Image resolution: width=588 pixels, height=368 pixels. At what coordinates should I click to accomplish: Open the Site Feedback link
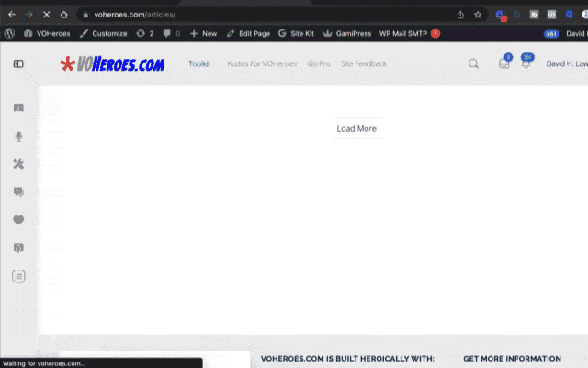[364, 64]
